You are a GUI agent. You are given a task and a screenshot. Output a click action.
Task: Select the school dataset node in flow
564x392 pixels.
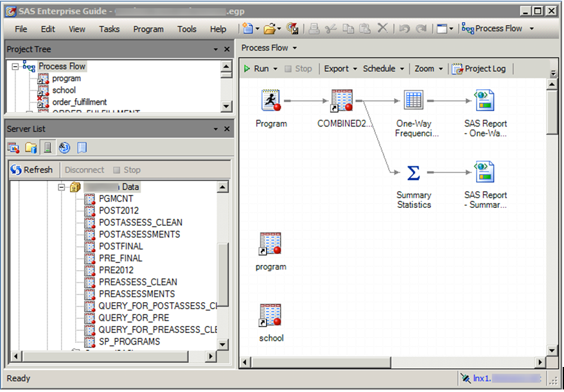[x=270, y=316]
